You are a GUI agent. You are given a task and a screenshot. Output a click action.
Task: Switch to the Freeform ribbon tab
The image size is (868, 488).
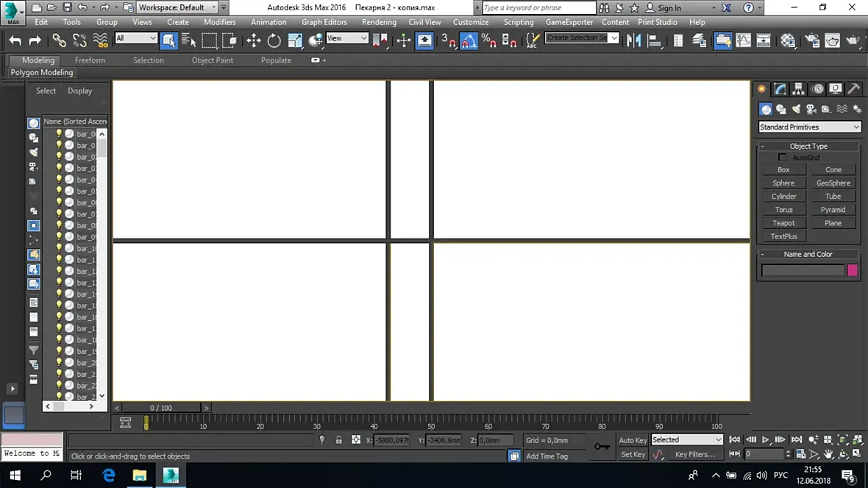point(90,60)
